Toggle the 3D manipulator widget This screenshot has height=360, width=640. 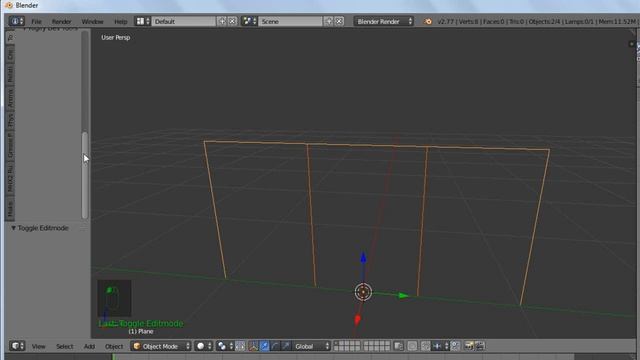253,346
